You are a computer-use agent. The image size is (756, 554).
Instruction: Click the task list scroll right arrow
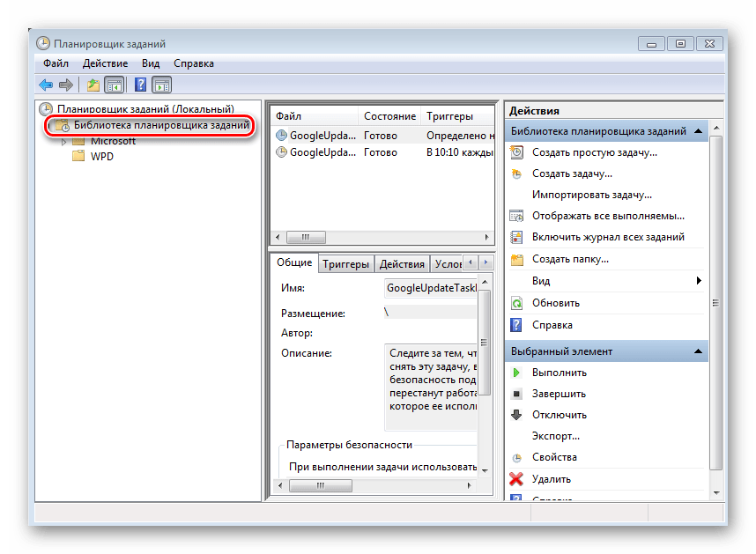point(486,237)
